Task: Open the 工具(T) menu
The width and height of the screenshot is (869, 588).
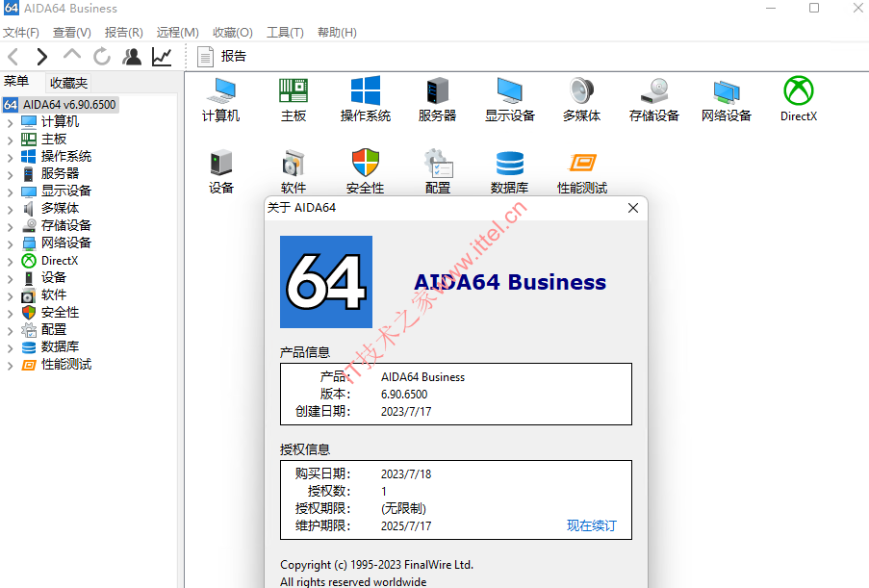Action: (x=285, y=33)
